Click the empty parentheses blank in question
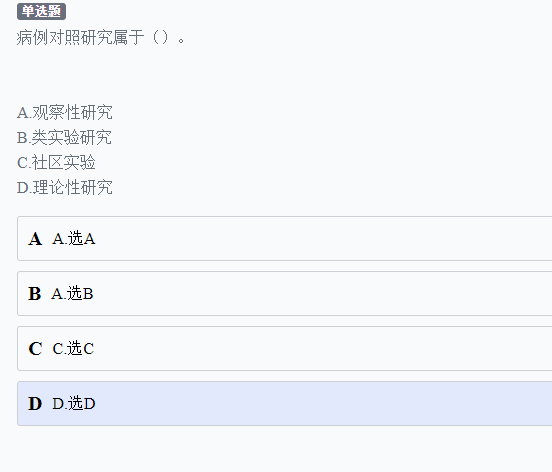The width and height of the screenshot is (552, 472). [161, 37]
